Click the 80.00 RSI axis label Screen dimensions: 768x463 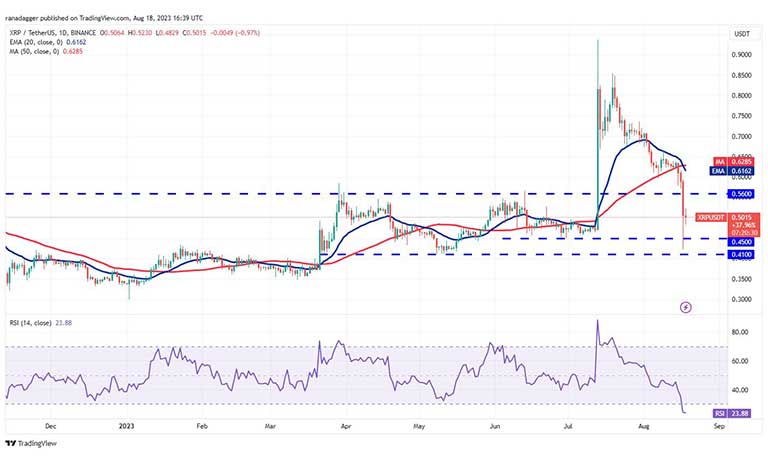tap(740, 332)
